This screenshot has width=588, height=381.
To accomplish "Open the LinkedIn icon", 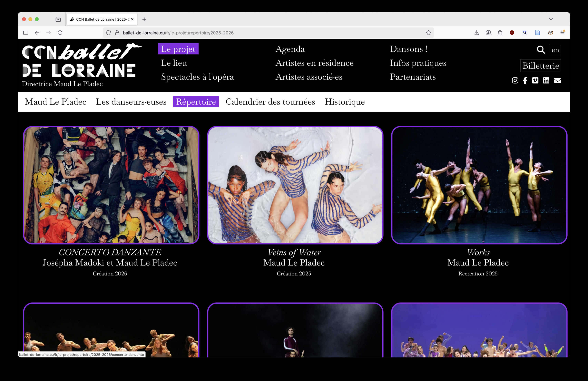I will pos(546,80).
